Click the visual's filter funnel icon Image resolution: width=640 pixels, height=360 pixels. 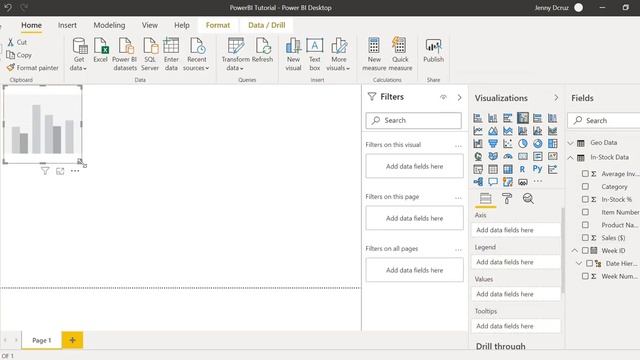coord(45,171)
